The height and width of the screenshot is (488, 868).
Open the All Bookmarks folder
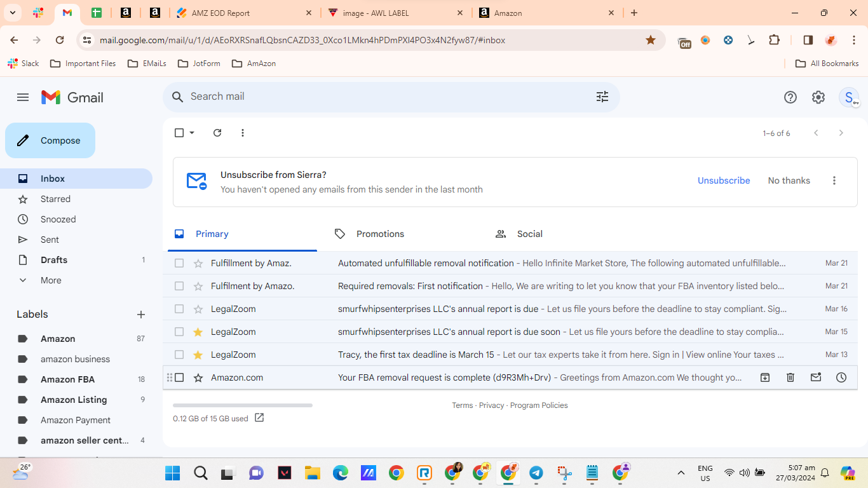(x=827, y=64)
